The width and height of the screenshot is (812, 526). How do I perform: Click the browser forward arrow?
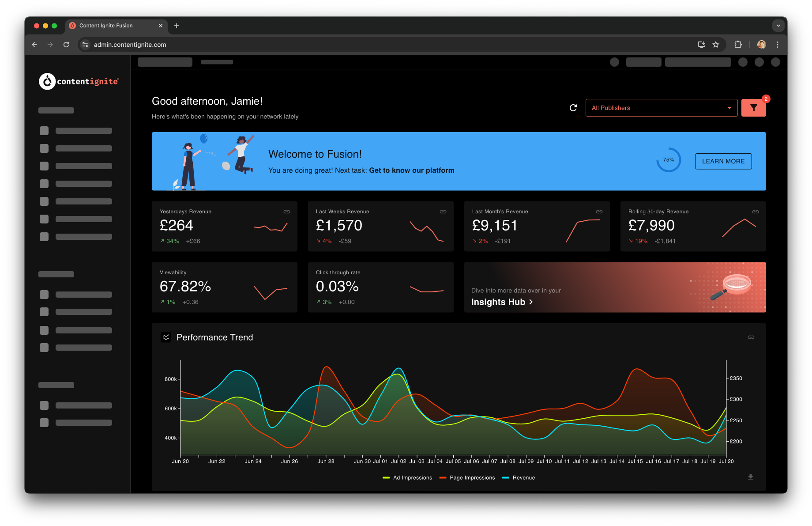50,45
